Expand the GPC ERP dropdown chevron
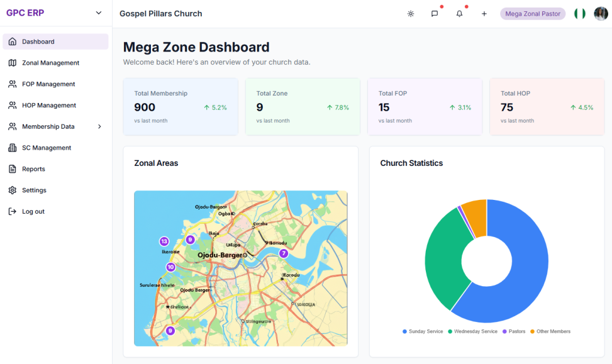 [98, 13]
